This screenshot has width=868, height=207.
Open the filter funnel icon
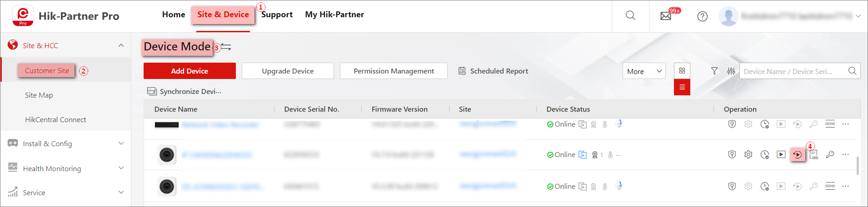point(714,71)
